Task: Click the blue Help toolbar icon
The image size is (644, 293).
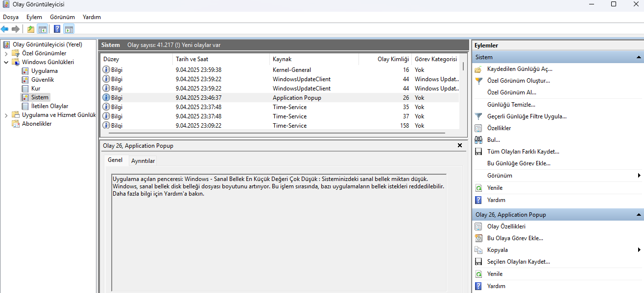Action: point(57,29)
